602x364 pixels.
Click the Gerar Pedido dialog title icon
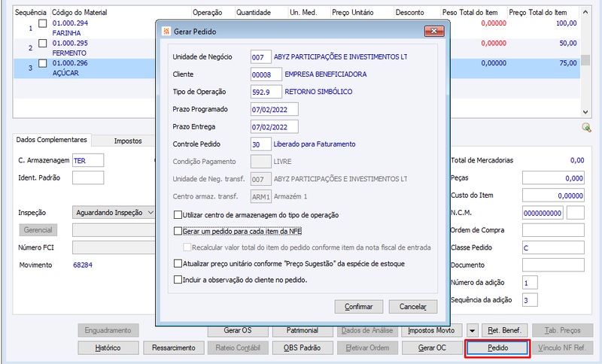point(166,31)
